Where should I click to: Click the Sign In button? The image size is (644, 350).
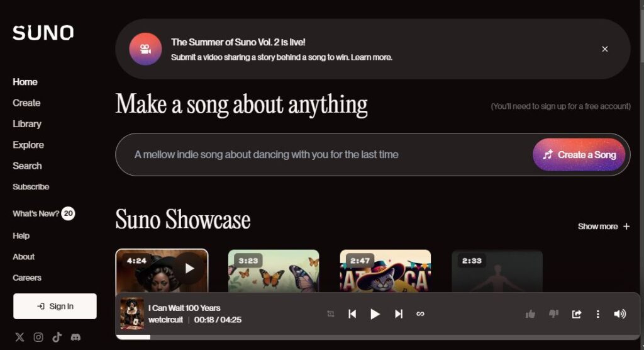(x=55, y=307)
